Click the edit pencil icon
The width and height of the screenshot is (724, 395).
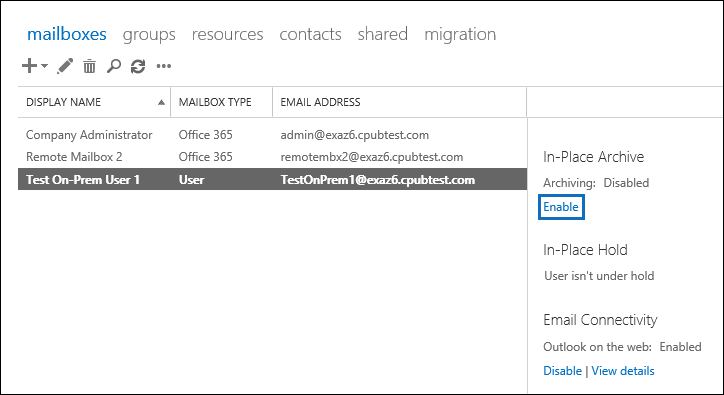coord(65,66)
